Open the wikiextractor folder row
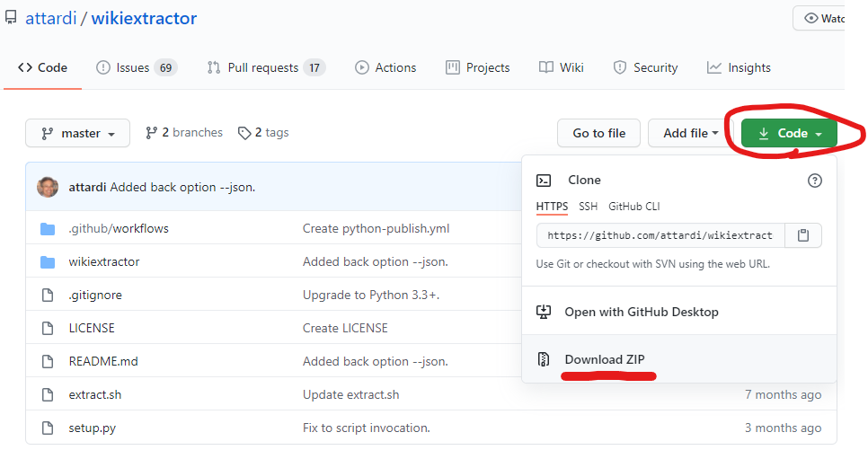Screen dimensions: 868x450 tap(104, 261)
